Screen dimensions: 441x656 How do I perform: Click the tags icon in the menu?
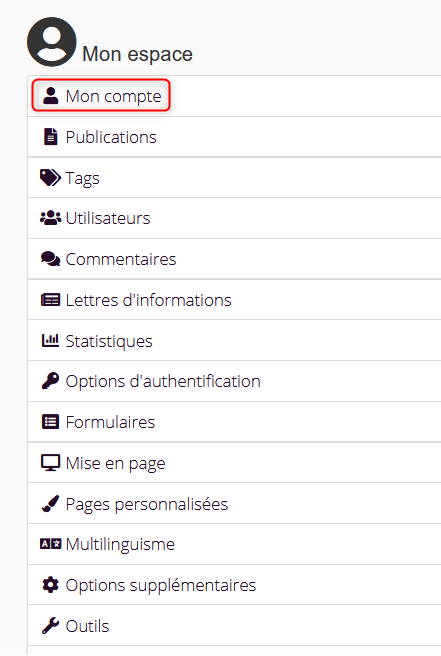50,178
